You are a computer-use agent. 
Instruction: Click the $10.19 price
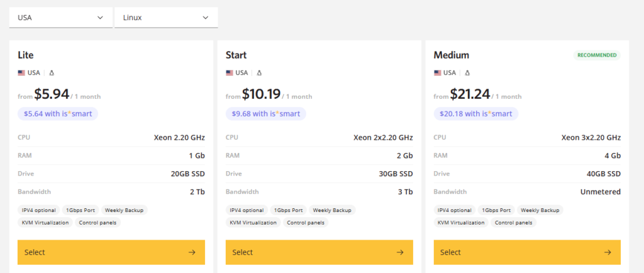261,94
